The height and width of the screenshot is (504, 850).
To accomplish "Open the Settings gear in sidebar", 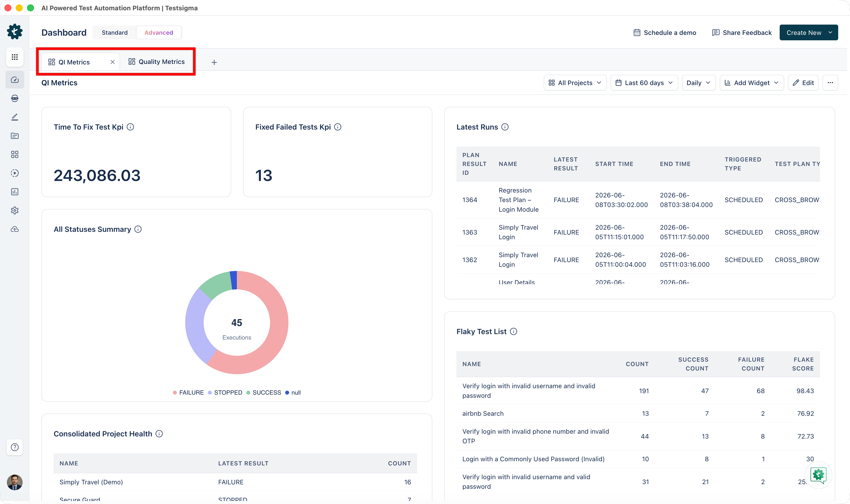I will click(15, 210).
